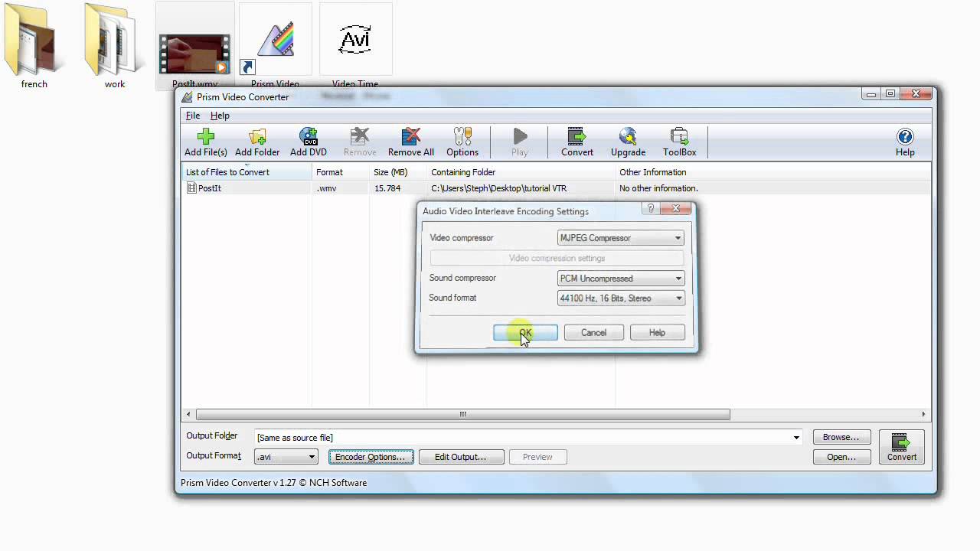This screenshot has width=980, height=551.
Task: Click the large Convert button at bottom right
Action: (x=902, y=447)
